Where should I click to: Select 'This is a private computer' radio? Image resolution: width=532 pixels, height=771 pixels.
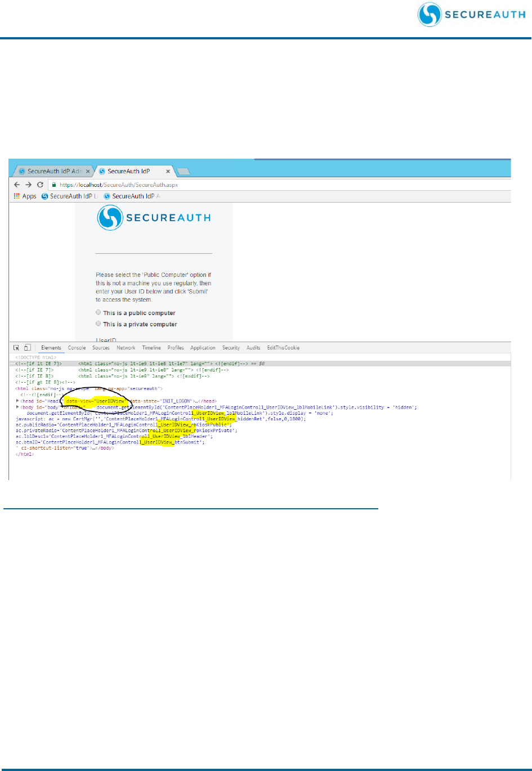(98, 324)
